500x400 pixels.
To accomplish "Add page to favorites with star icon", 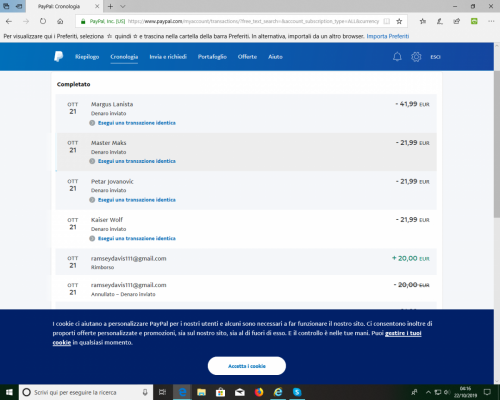I will pyautogui.click(x=399, y=21).
